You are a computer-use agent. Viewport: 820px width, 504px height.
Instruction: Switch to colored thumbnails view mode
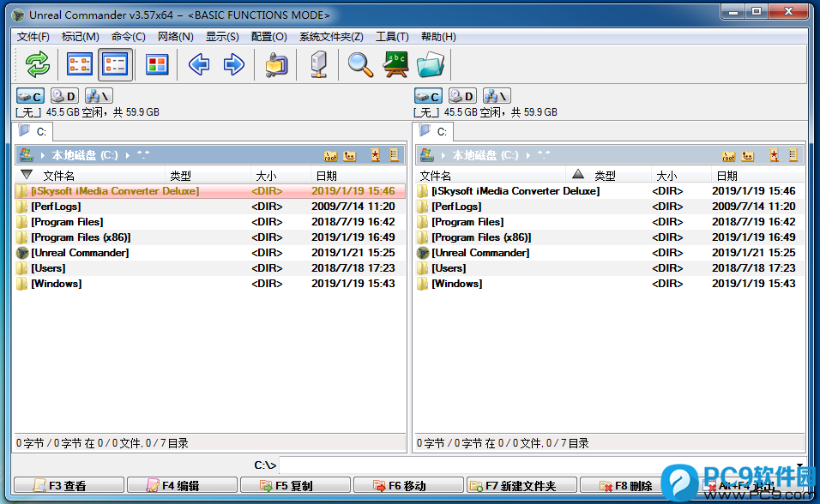(x=157, y=65)
